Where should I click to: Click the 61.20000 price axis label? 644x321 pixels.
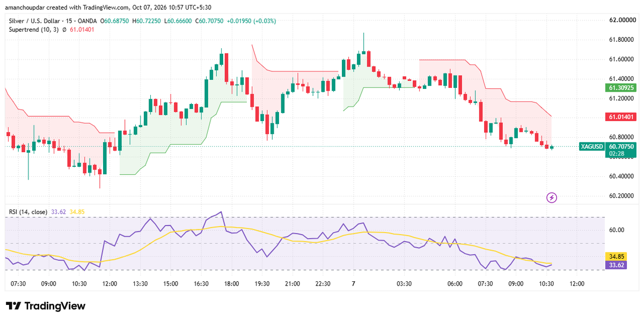[x=621, y=98]
